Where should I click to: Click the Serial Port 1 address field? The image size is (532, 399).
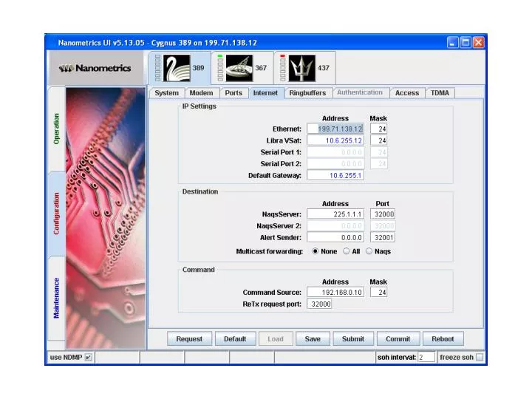pos(335,152)
